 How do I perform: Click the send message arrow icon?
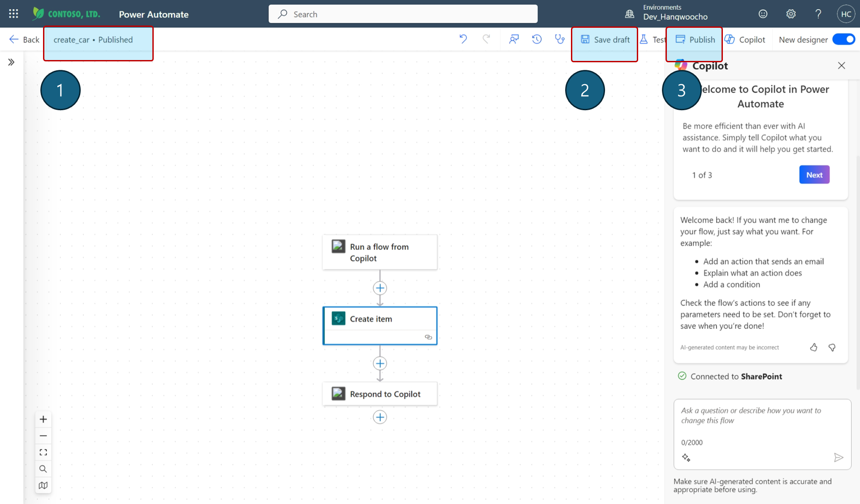coord(838,457)
